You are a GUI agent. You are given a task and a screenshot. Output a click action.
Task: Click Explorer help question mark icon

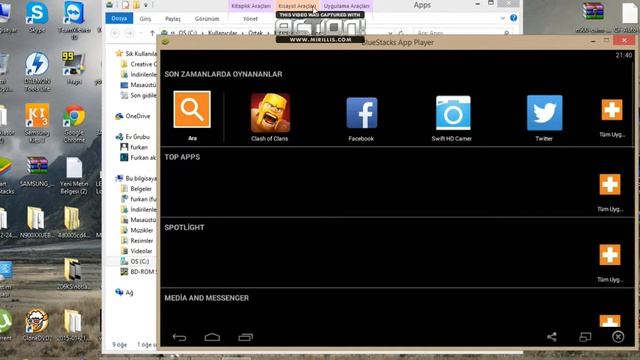click(513, 18)
